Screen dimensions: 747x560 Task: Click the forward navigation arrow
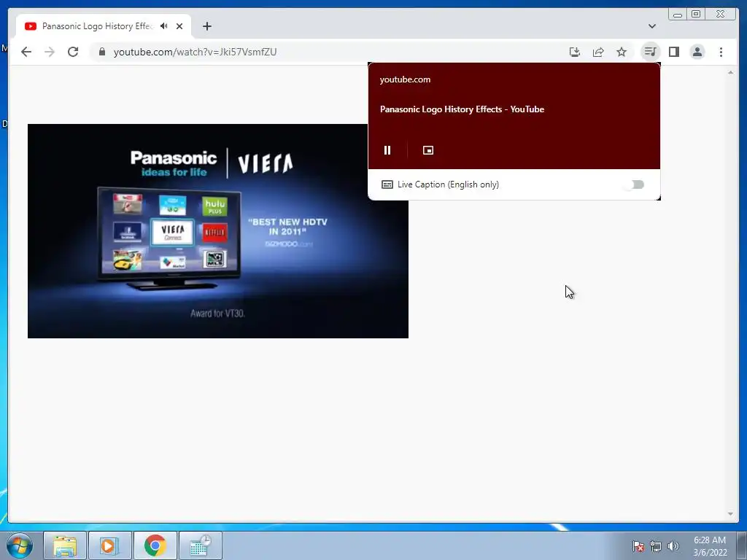pos(50,52)
